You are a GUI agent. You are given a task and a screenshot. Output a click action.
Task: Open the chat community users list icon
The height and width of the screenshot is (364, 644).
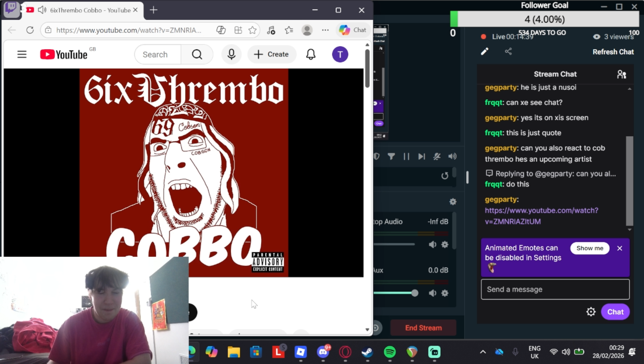[x=621, y=74]
